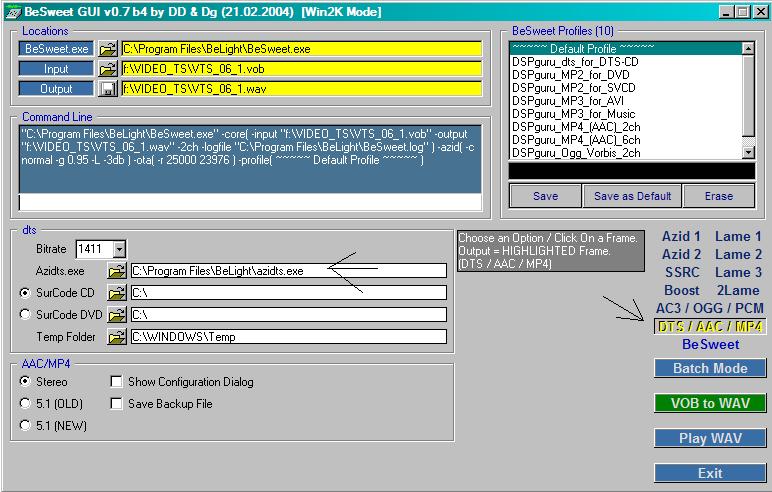Click the Batch Mode button
Image resolution: width=772 pixels, height=492 pixels.
(x=710, y=368)
